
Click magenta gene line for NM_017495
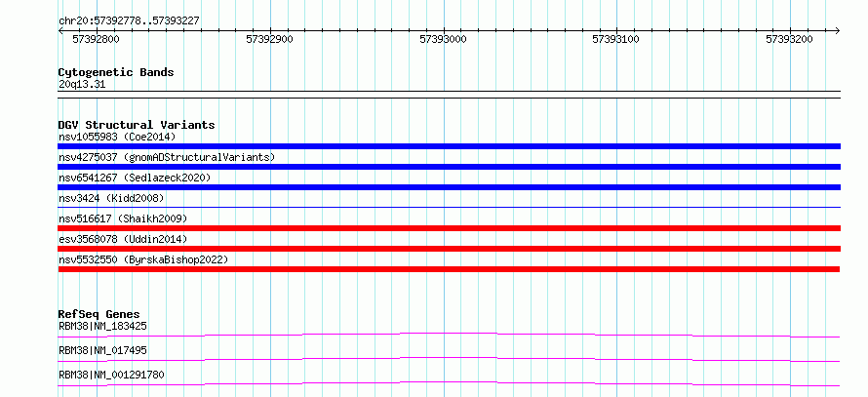pos(449,359)
